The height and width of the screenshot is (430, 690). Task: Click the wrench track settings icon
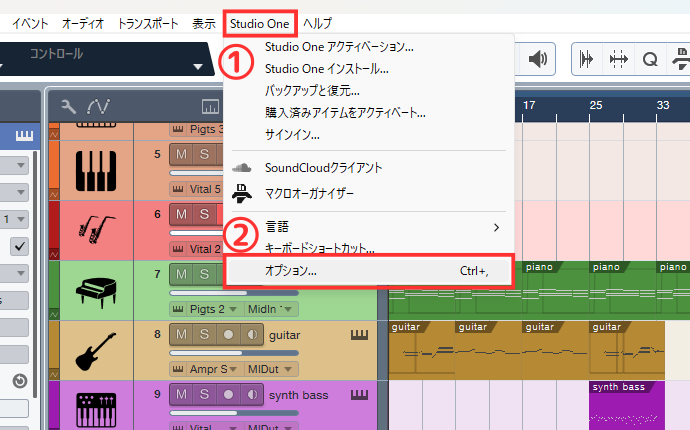pos(68,106)
